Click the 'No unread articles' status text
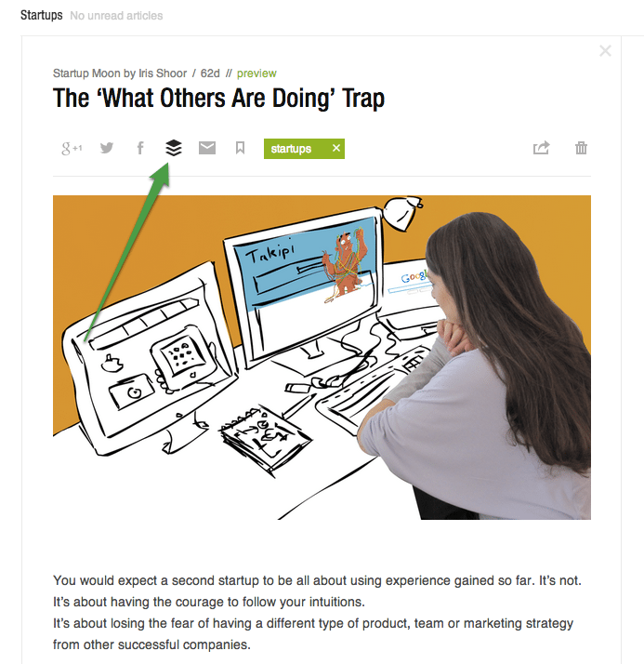Screen dimensions: 644x664 pyautogui.click(x=116, y=16)
